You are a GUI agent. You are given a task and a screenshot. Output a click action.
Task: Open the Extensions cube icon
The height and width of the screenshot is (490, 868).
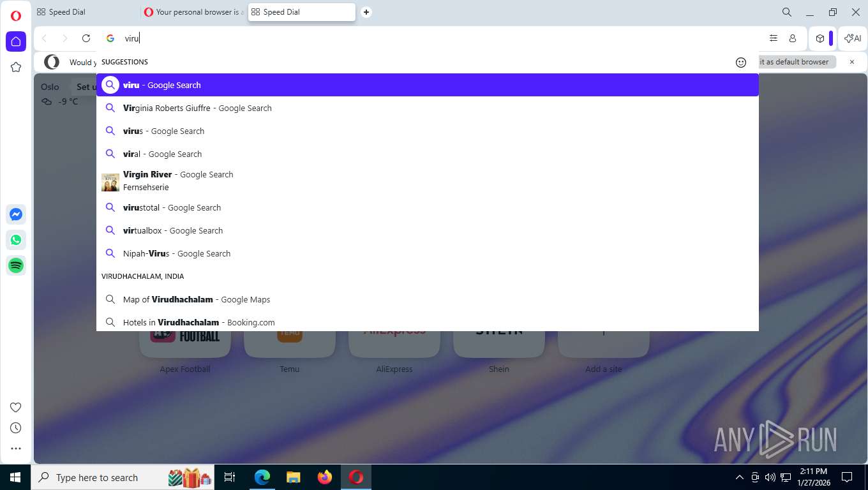[x=820, y=38]
